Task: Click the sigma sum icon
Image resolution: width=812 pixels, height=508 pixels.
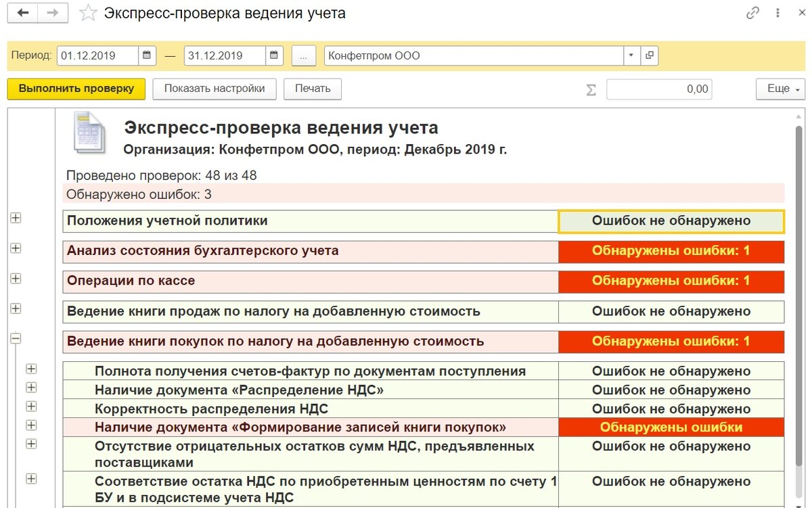Action: (591, 89)
